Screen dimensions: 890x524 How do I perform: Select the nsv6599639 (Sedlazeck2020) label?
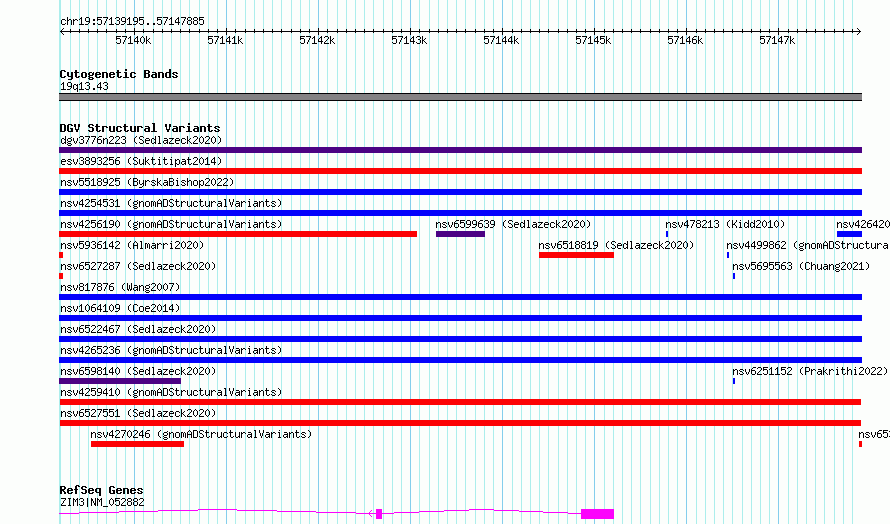click(x=513, y=224)
